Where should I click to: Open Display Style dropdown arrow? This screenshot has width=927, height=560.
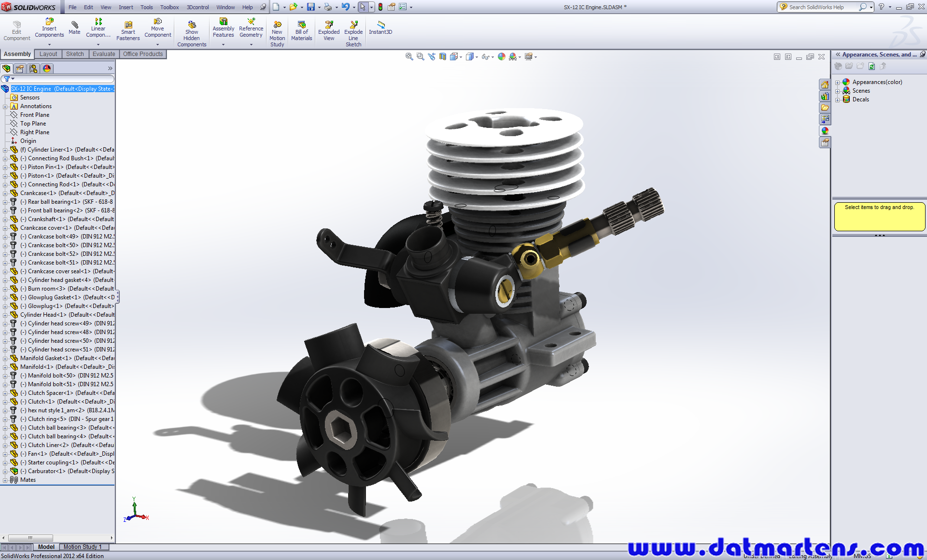pos(477,57)
